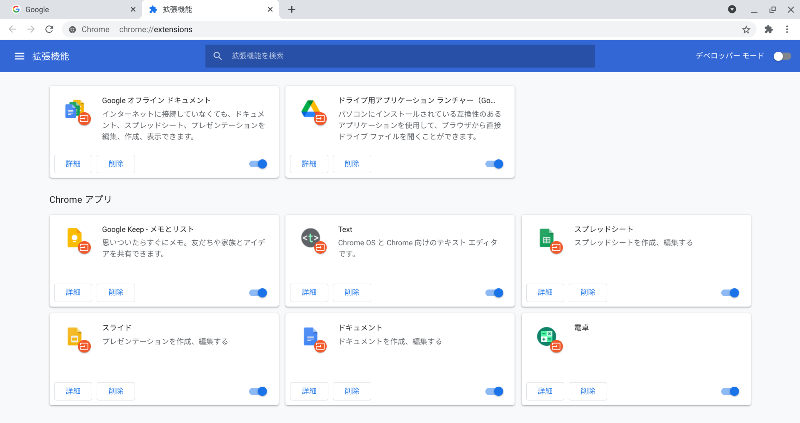Viewport: 800px width, 423px height.
Task: Turn off the スライド app toggle
Action: (258, 391)
